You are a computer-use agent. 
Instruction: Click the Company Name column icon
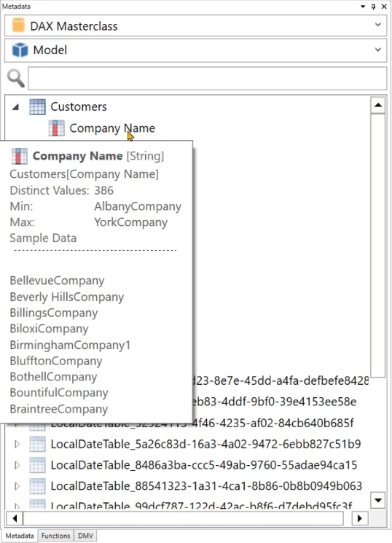(x=56, y=128)
